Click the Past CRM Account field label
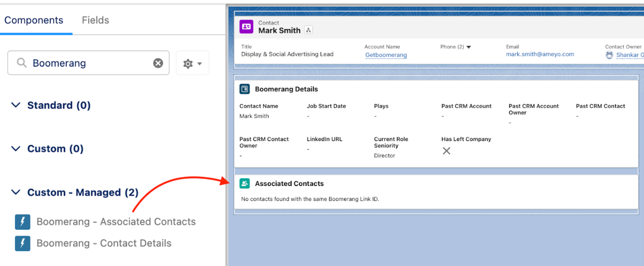644x266 pixels. pos(466,106)
